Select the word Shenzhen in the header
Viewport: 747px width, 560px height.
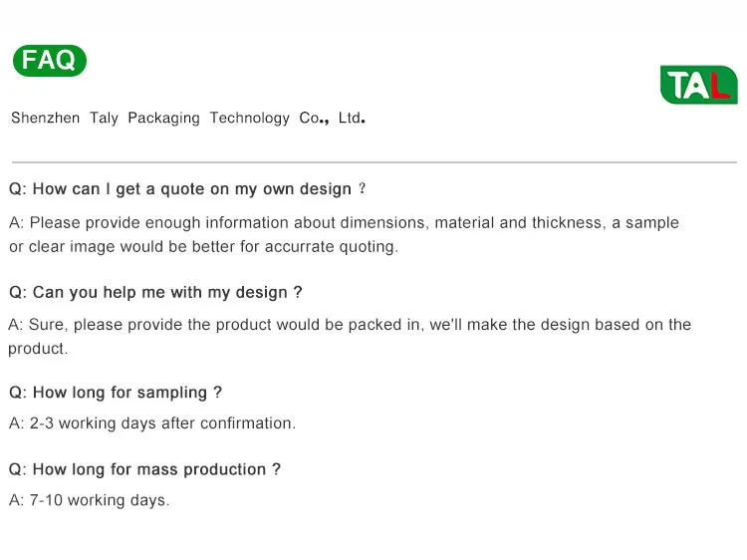pyautogui.click(x=45, y=118)
